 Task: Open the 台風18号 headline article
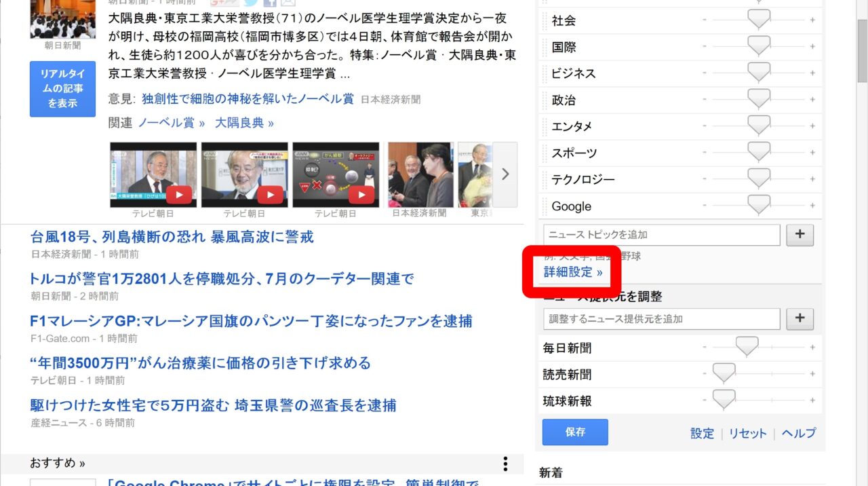click(x=172, y=237)
